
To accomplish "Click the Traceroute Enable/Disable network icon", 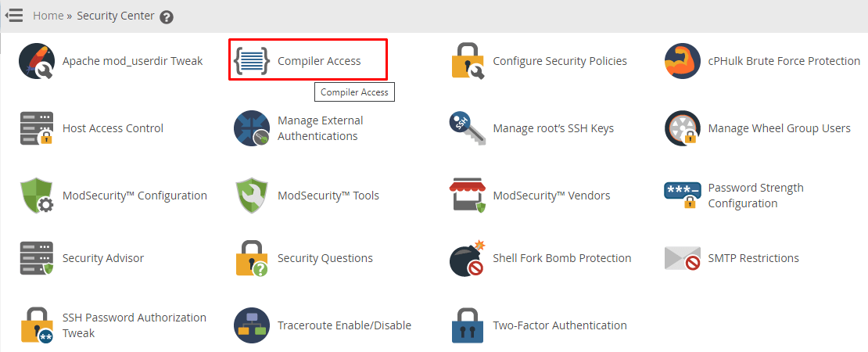I will click(x=252, y=325).
